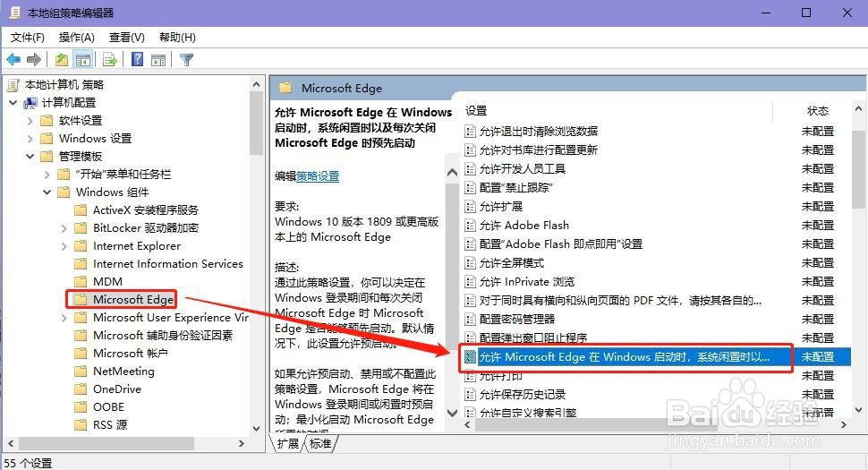This screenshot has width=868, height=470.
Task: Switch to the 标准 tab
Action: [320, 443]
